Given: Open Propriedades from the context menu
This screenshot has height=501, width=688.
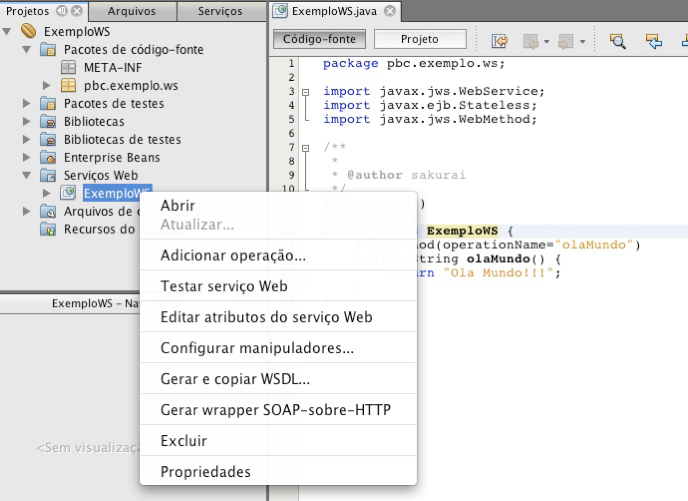Looking at the screenshot, I should [278, 472].
